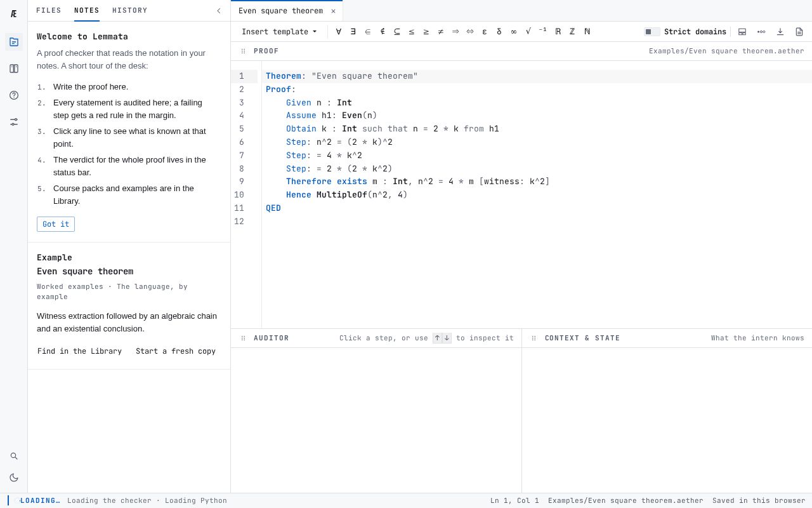The image size is (812, 508).
Task: Toggle dark mode with the moon icon
Action: [14, 478]
